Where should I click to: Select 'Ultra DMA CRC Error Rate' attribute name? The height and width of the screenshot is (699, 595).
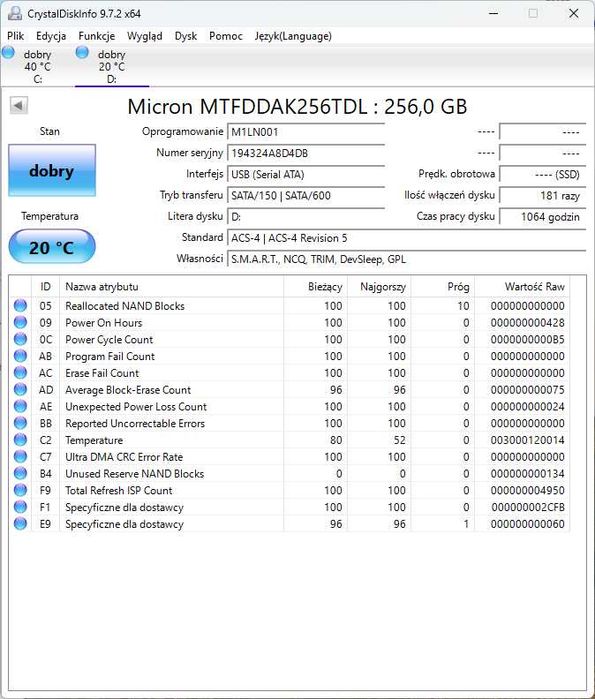point(124,457)
